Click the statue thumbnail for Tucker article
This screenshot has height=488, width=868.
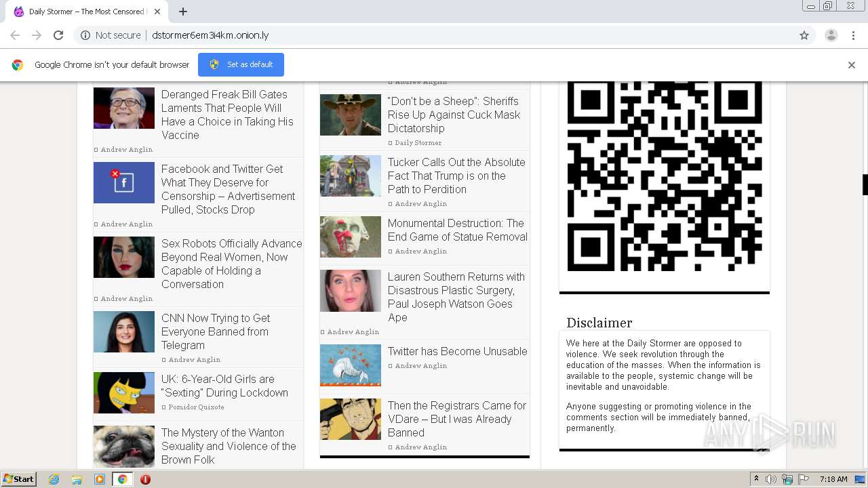(351, 176)
